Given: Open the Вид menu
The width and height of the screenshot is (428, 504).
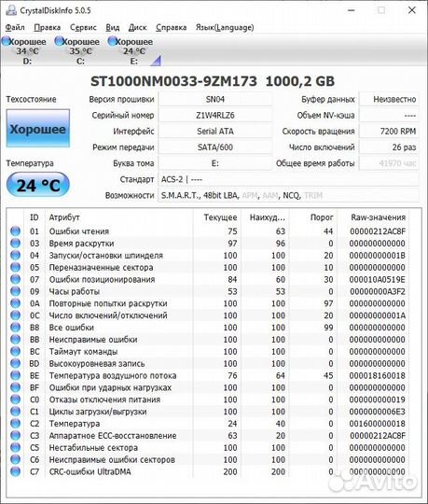Looking at the screenshot, I should pos(113,27).
